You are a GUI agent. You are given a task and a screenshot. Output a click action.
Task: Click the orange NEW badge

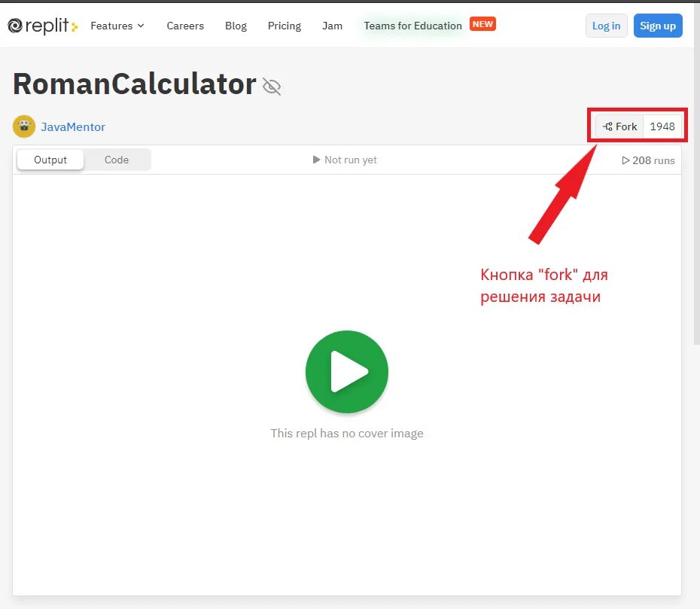[x=482, y=24]
